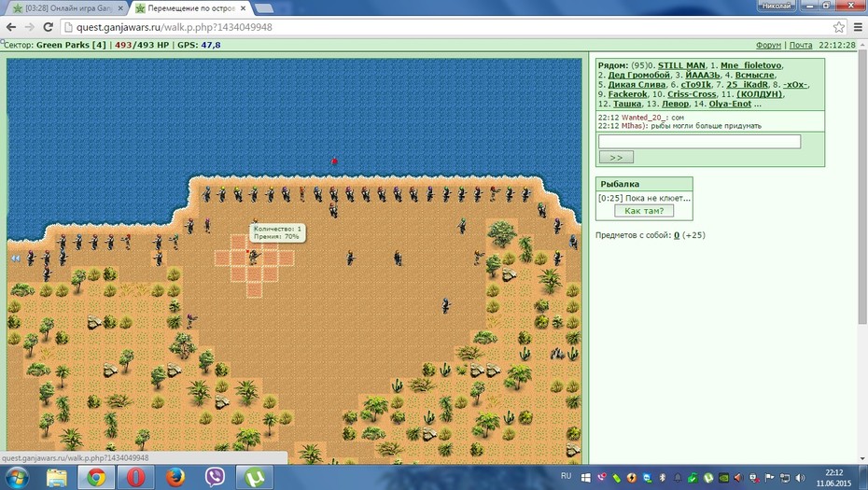
Task: Launch Firefox from the taskbar
Action: 175,477
